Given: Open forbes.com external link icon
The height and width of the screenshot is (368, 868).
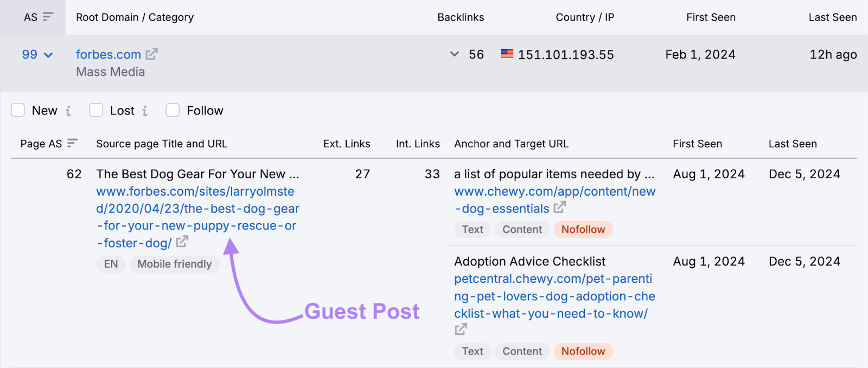Looking at the screenshot, I should [152, 54].
